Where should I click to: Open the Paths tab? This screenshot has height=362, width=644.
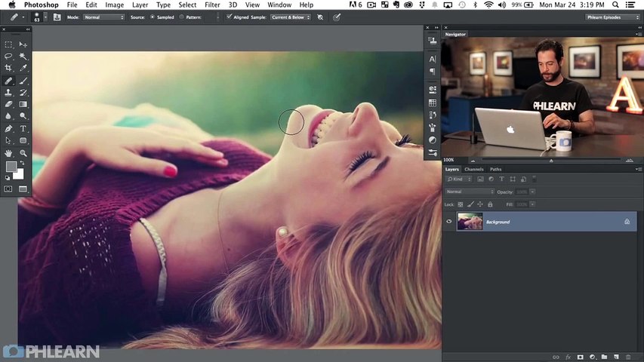pos(495,169)
